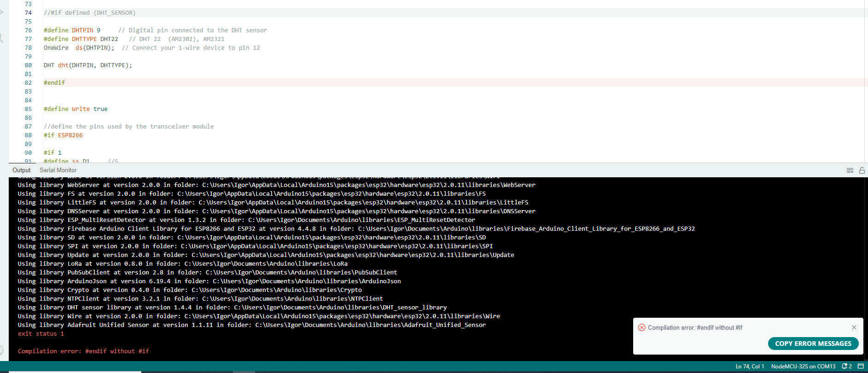Click '#if 1' code line 90
This screenshot has height=373, width=868.
click(x=52, y=152)
